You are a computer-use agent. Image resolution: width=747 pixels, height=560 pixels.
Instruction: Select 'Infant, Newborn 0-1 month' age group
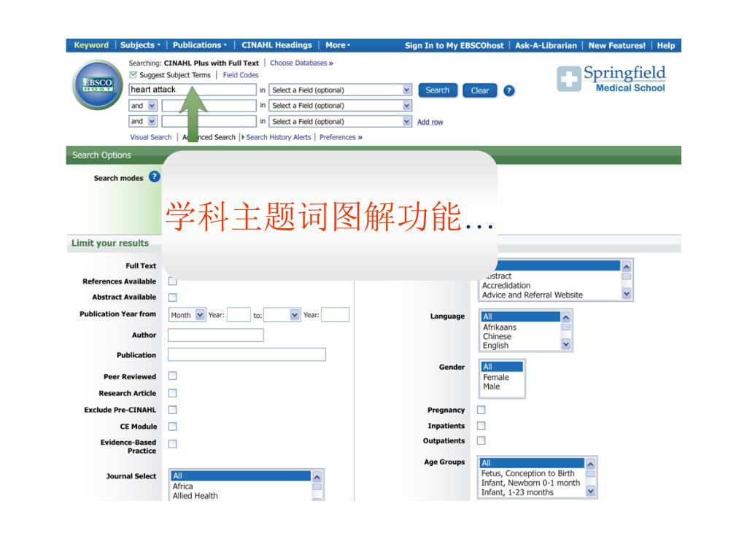click(530, 483)
